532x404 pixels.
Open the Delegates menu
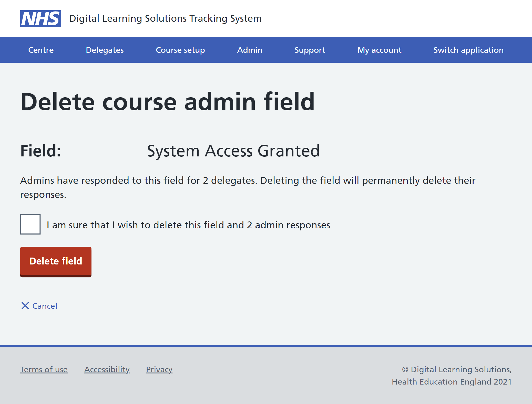pos(105,50)
